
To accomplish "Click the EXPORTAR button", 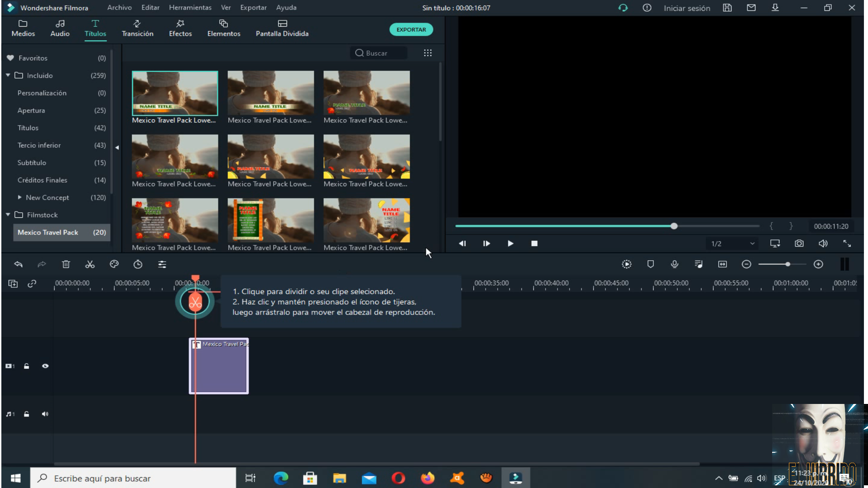I will coord(411,29).
